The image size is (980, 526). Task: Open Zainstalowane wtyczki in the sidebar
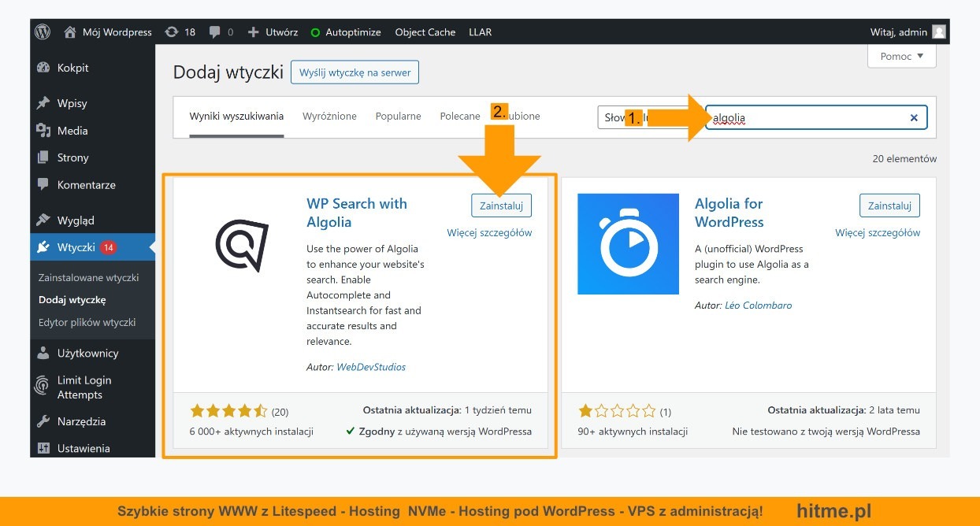pos(88,277)
